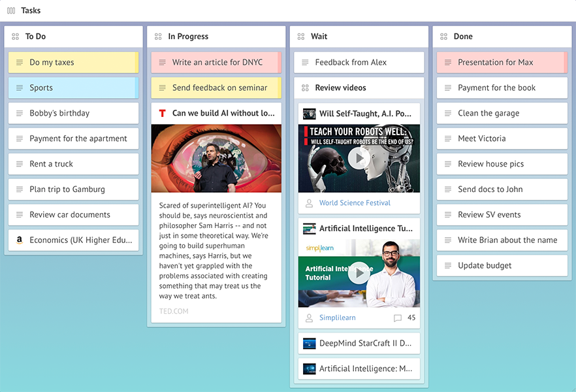Click the TED icon on AI article card
The width and height of the screenshot is (576, 392).
coord(163,113)
